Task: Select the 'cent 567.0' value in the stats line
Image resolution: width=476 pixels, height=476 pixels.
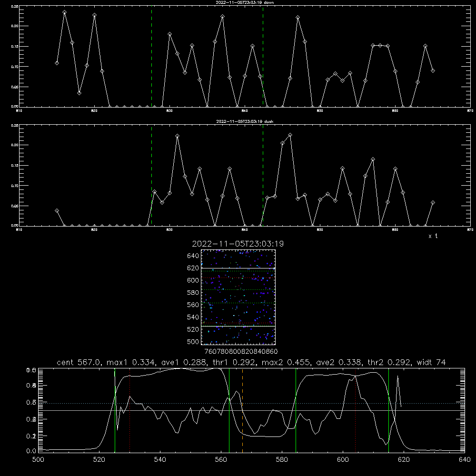Action: point(79,362)
